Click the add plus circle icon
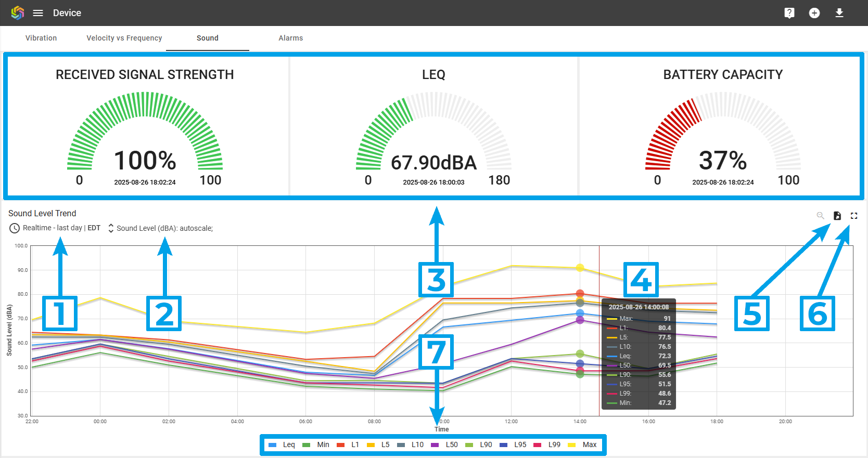The width and height of the screenshot is (868, 458). point(814,13)
